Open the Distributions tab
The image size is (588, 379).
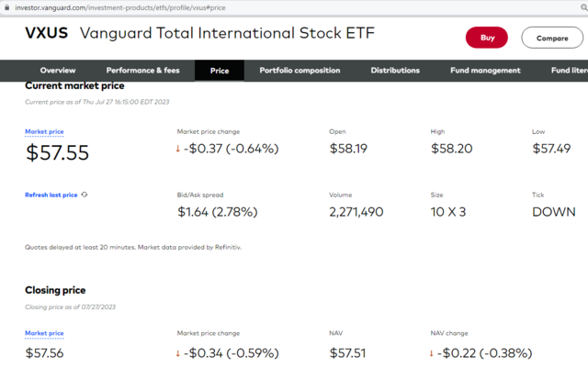395,71
